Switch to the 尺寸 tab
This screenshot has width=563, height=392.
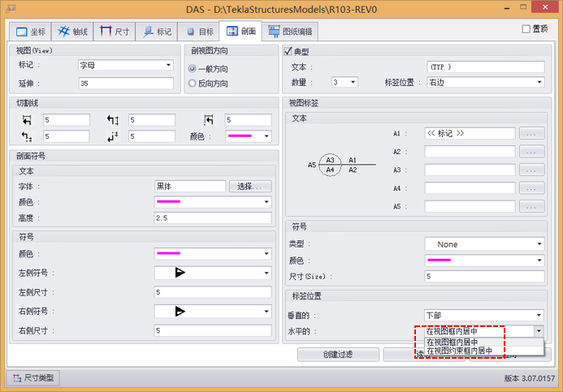click(x=115, y=32)
